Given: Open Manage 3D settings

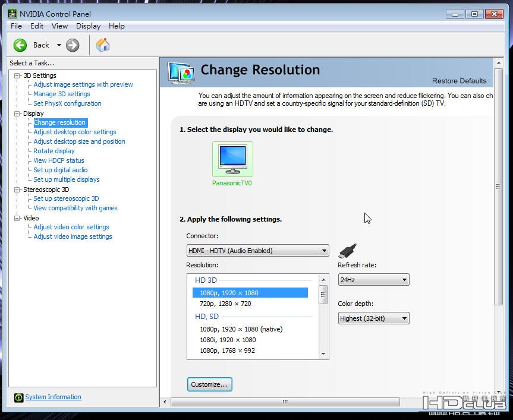Looking at the screenshot, I should tap(61, 94).
